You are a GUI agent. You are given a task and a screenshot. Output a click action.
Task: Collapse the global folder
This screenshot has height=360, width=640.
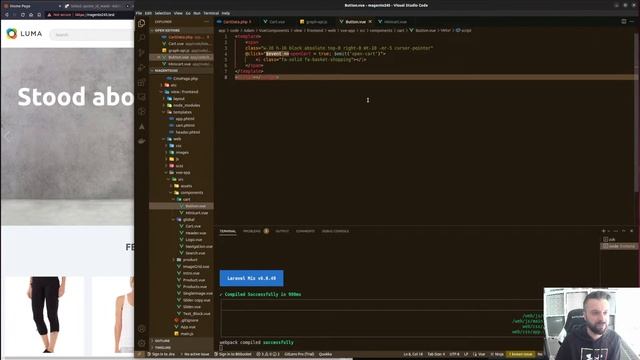click(x=188, y=220)
